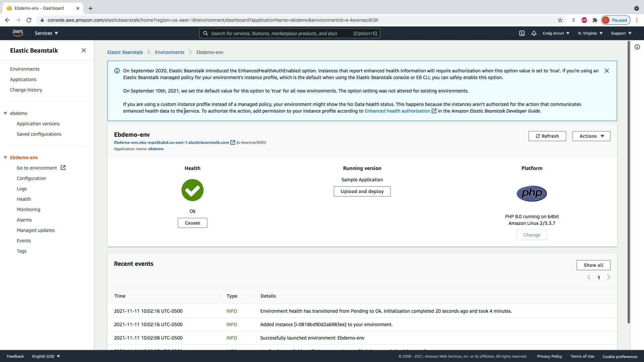Collapse the ebdemo application tree

pos(5,113)
